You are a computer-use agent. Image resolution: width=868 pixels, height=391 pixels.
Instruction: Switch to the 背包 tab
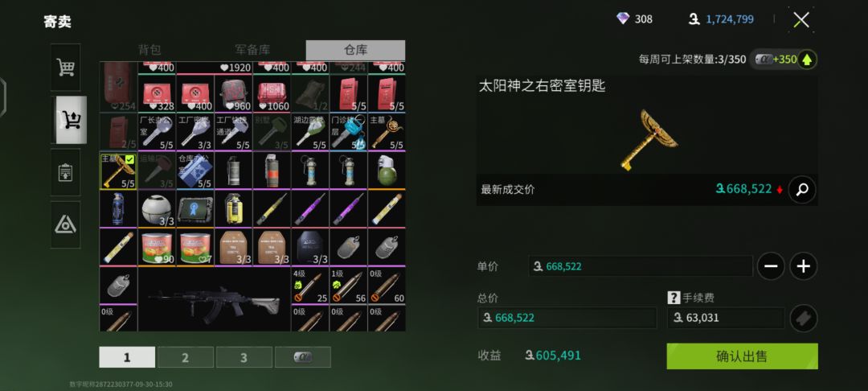pyautogui.click(x=149, y=50)
